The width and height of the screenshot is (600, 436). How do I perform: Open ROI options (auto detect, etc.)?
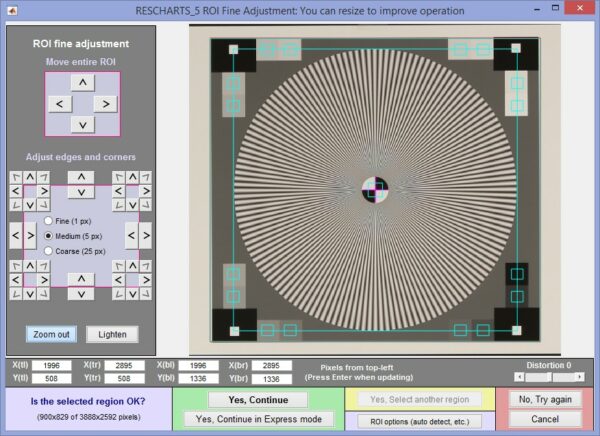coord(418,420)
